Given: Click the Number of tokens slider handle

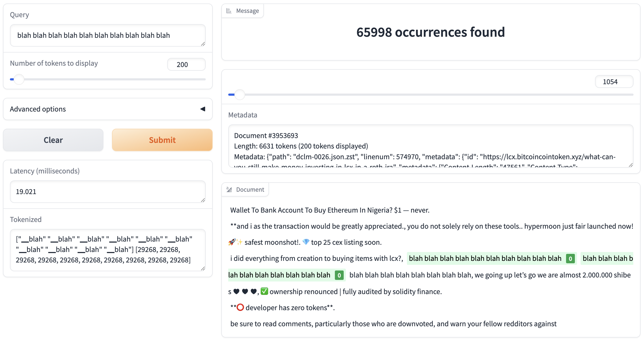Looking at the screenshot, I should [19, 79].
